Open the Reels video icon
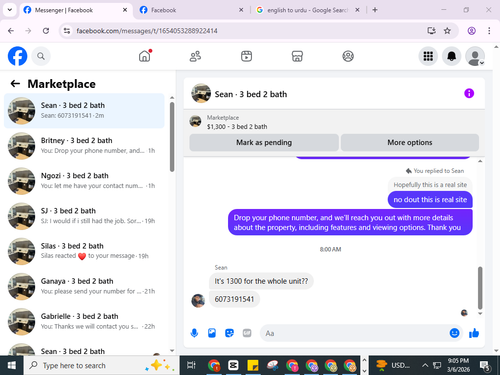The image size is (500, 375). tap(246, 56)
